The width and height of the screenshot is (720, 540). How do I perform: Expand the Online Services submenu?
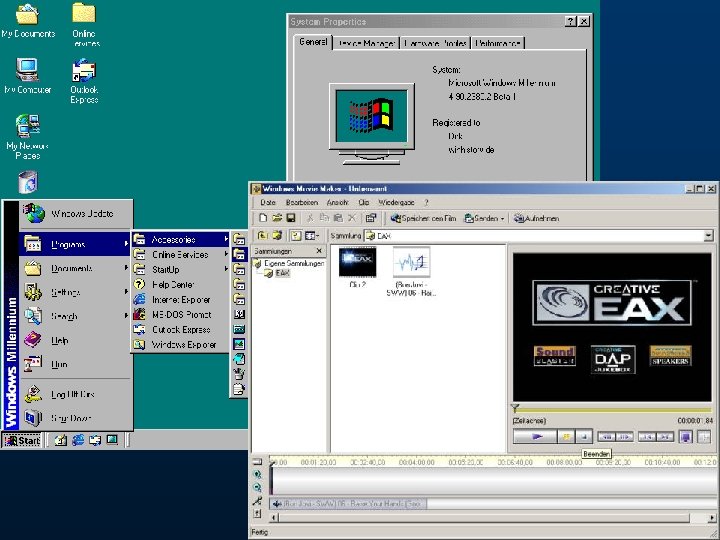tap(180, 254)
